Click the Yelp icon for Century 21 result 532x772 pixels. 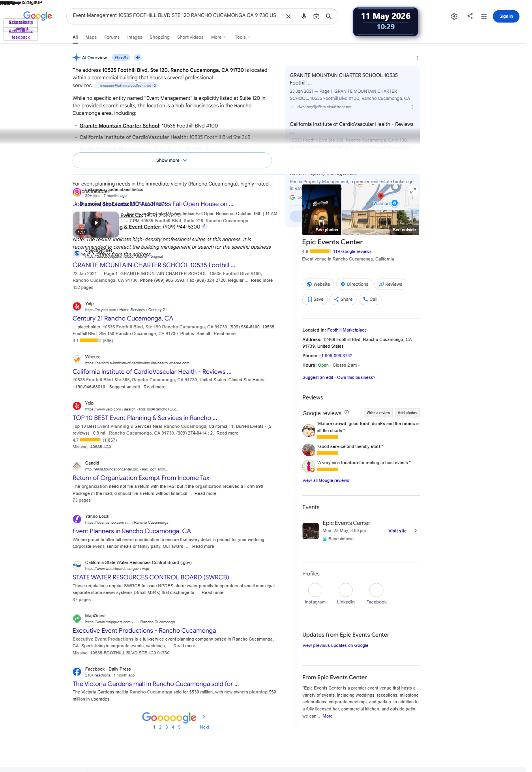77,306
